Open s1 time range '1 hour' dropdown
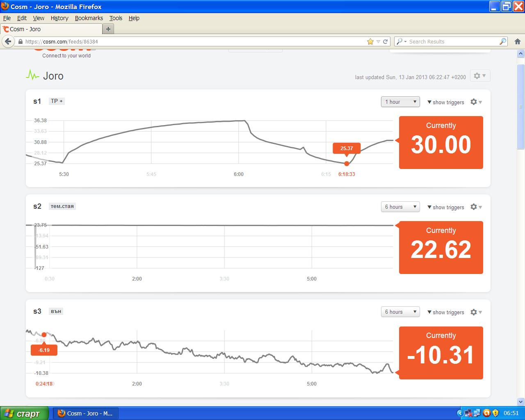Viewport: 525px width, 420px height. [400, 102]
